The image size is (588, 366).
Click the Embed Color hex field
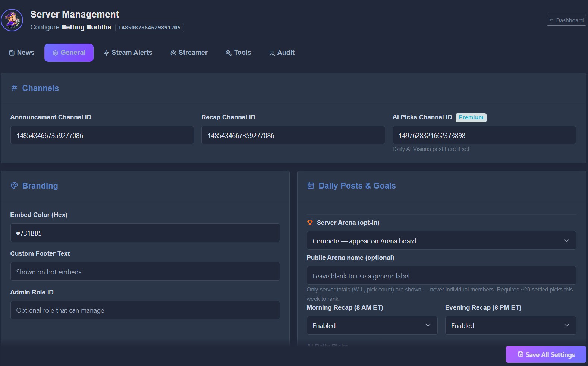click(x=145, y=233)
